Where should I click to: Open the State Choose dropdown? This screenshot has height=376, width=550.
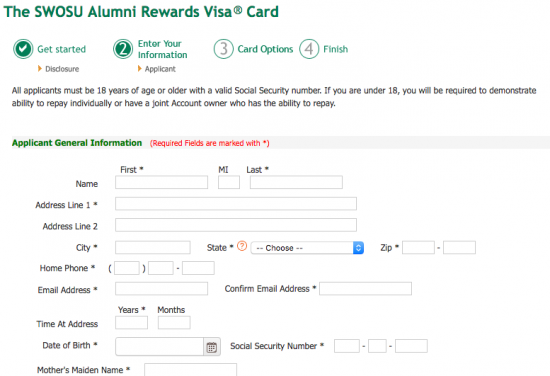(x=307, y=248)
